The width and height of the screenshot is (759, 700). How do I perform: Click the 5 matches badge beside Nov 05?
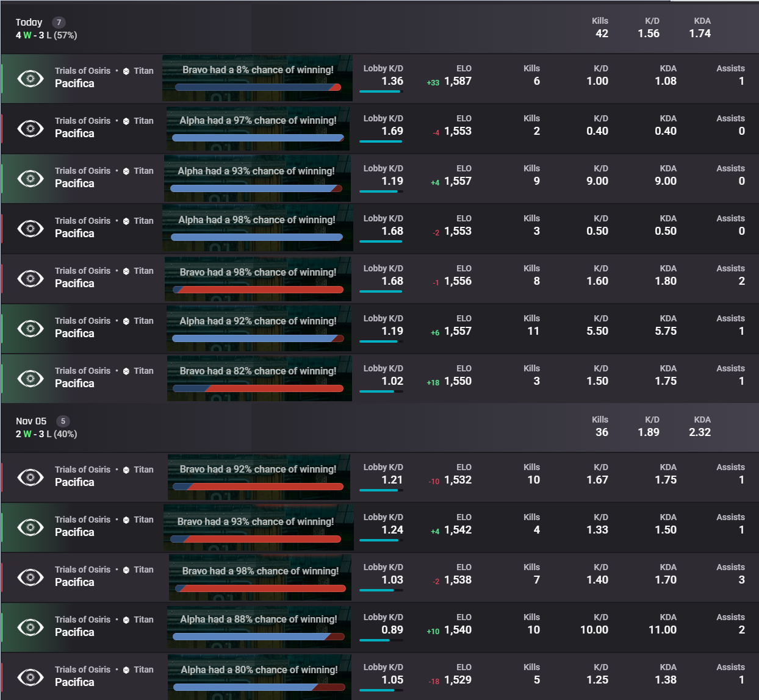[63, 421]
